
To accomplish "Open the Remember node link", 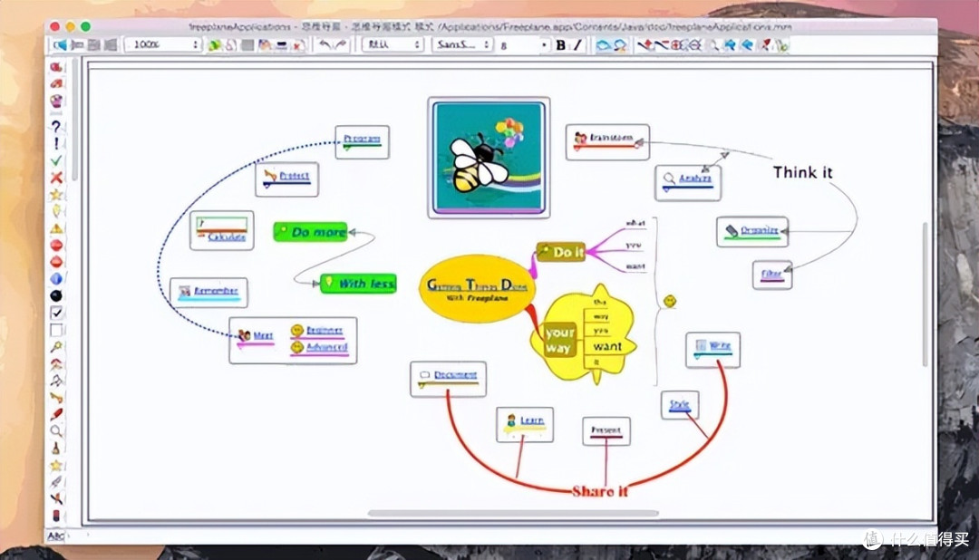I will tap(216, 290).
